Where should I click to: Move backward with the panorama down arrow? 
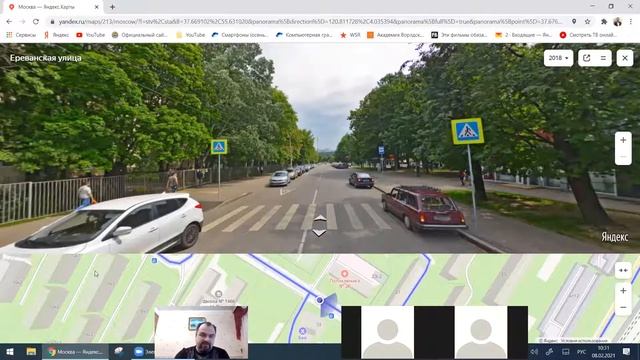[x=319, y=233]
